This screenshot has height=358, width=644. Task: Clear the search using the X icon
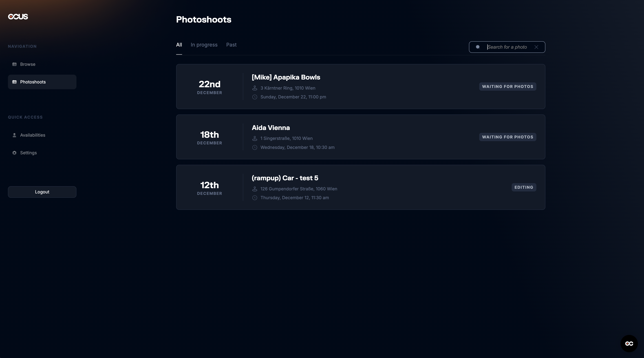(x=537, y=47)
